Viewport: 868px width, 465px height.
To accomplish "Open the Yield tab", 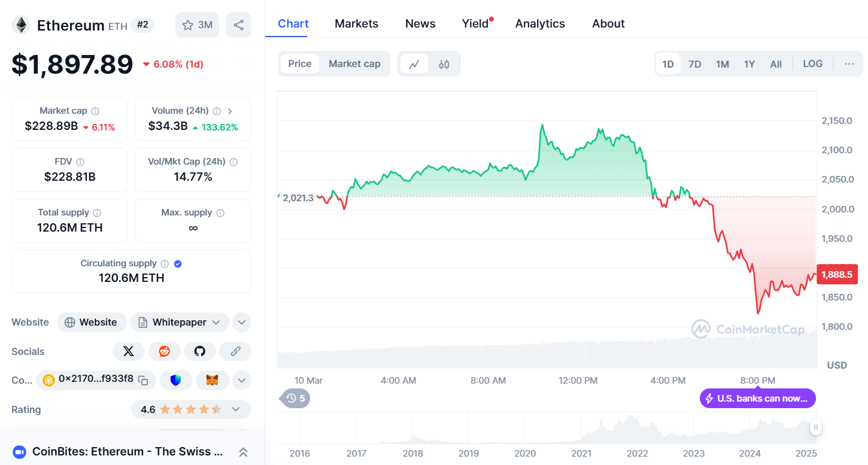I will pyautogui.click(x=475, y=23).
